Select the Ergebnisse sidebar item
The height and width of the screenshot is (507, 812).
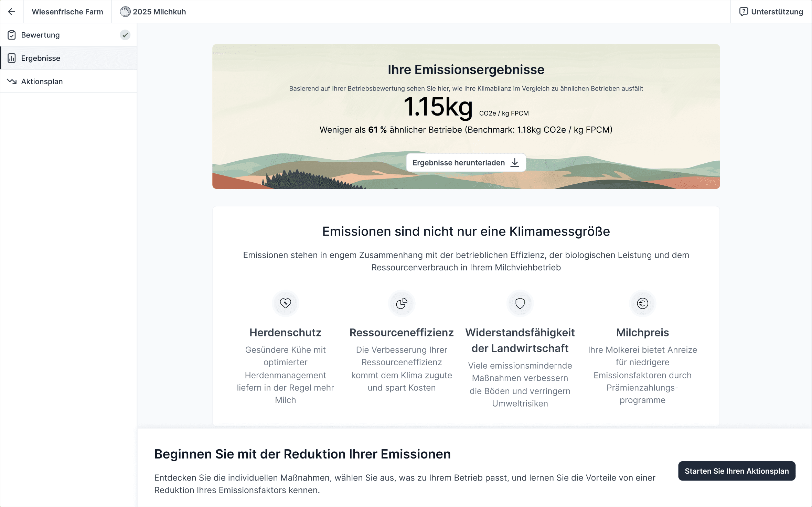(x=41, y=58)
